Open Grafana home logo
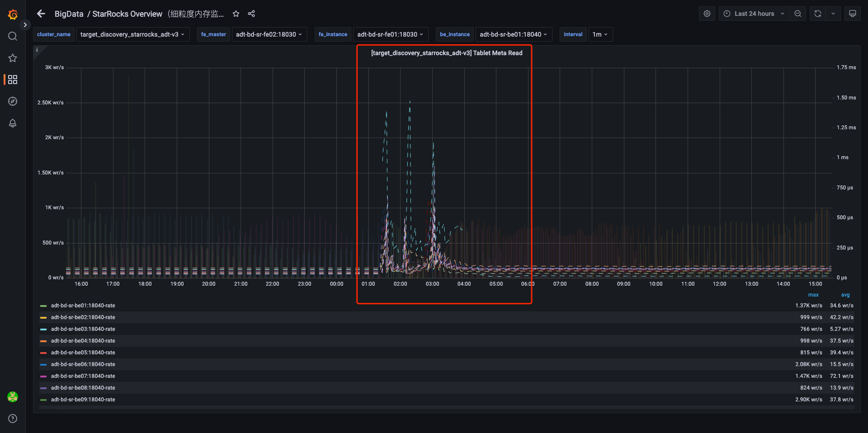 (13, 14)
